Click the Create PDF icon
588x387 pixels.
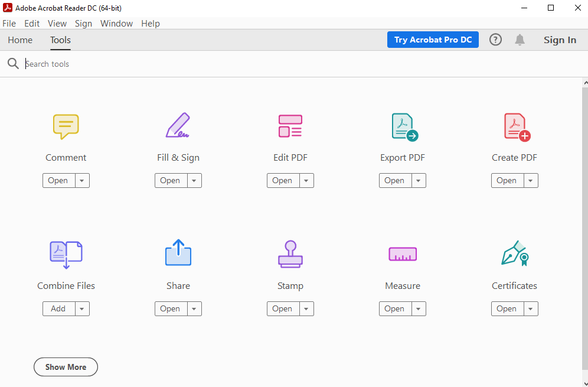(517, 127)
